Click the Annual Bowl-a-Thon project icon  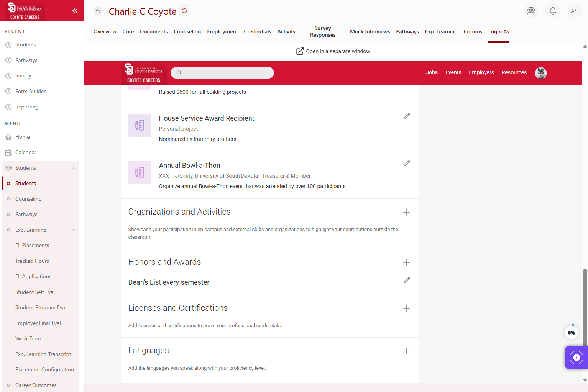[x=140, y=172]
